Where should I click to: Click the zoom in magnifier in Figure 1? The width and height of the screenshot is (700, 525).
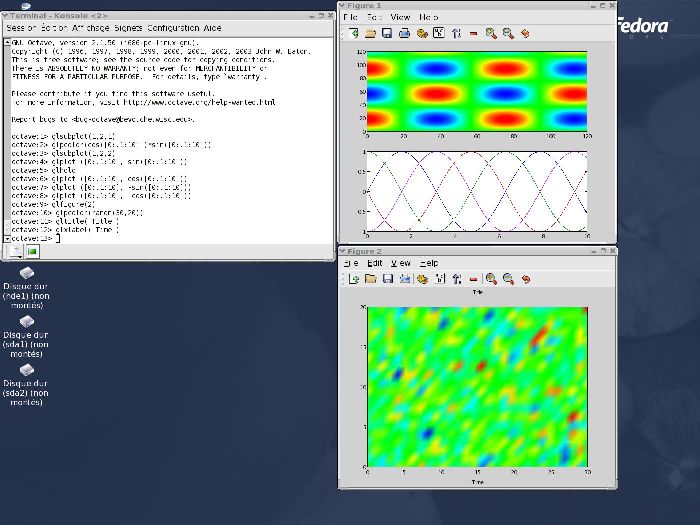pyautogui.click(x=491, y=33)
